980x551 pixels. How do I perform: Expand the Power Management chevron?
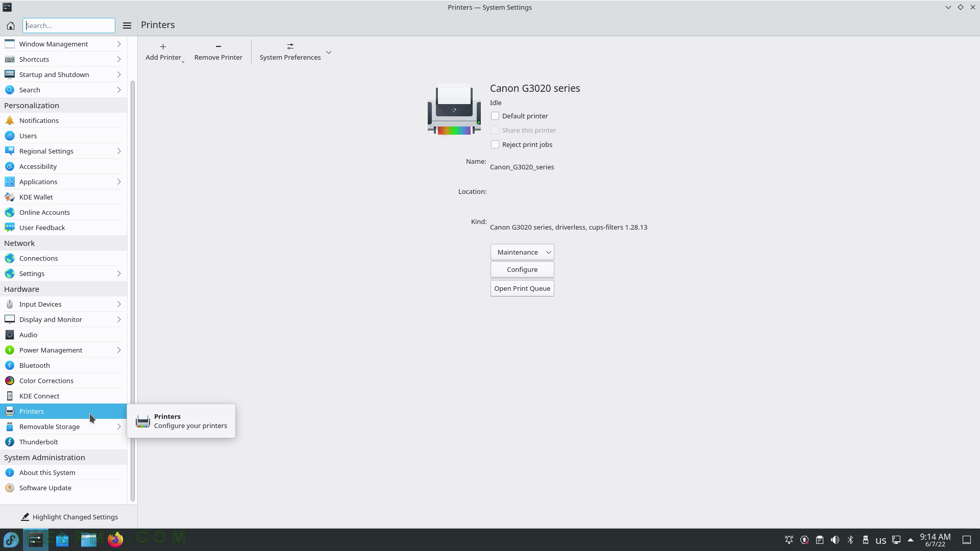[x=119, y=350]
